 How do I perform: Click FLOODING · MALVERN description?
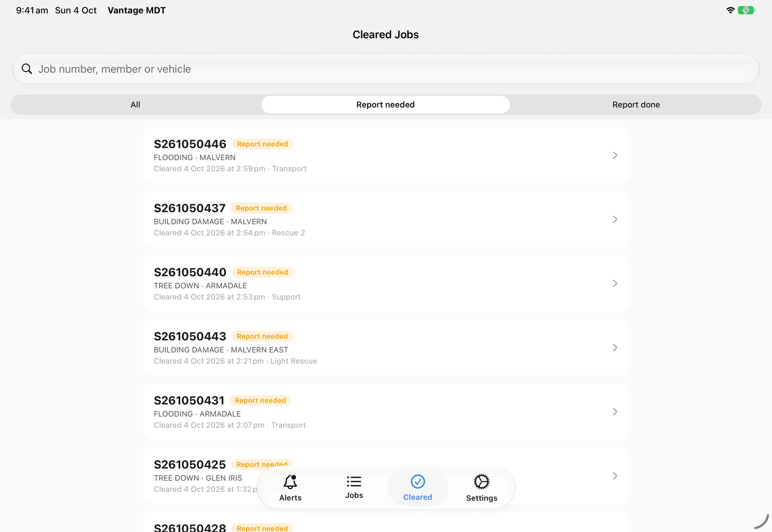[195, 157]
